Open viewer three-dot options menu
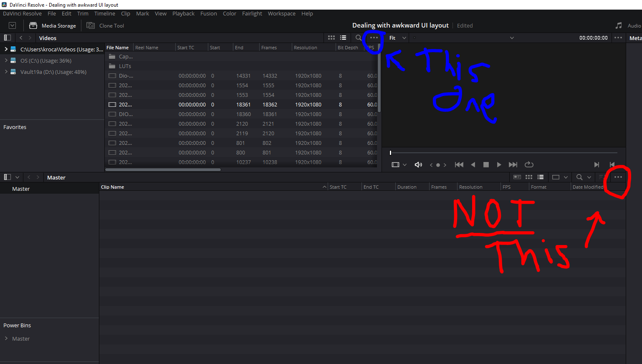Image resolution: width=642 pixels, height=364 pixels. point(618,38)
